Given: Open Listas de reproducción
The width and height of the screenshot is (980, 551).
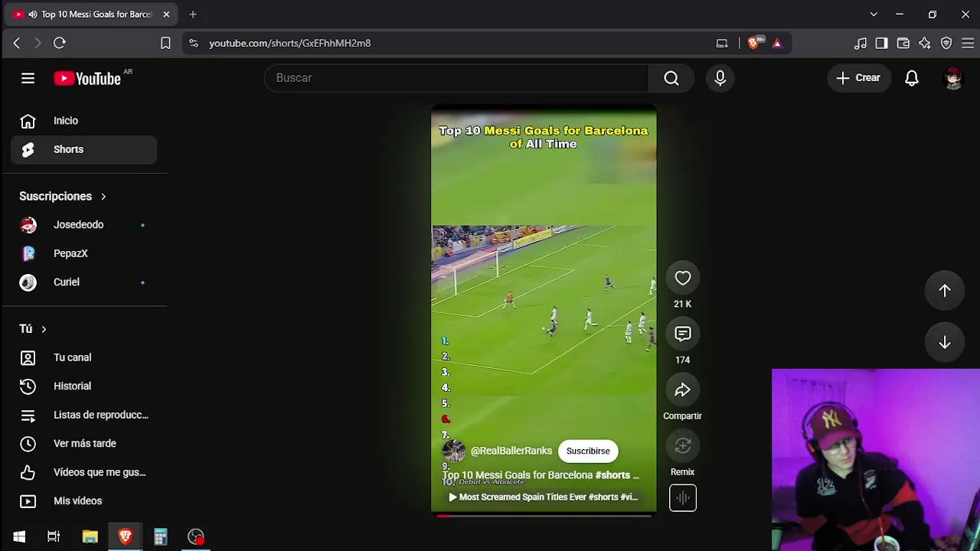Looking at the screenshot, I should pyautogui.click(x=84, y=415).
